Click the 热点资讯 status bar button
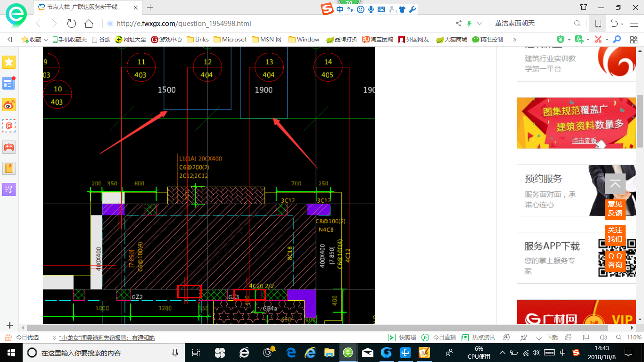The height and width of the screenshot is (362, 644). (479, 337)
